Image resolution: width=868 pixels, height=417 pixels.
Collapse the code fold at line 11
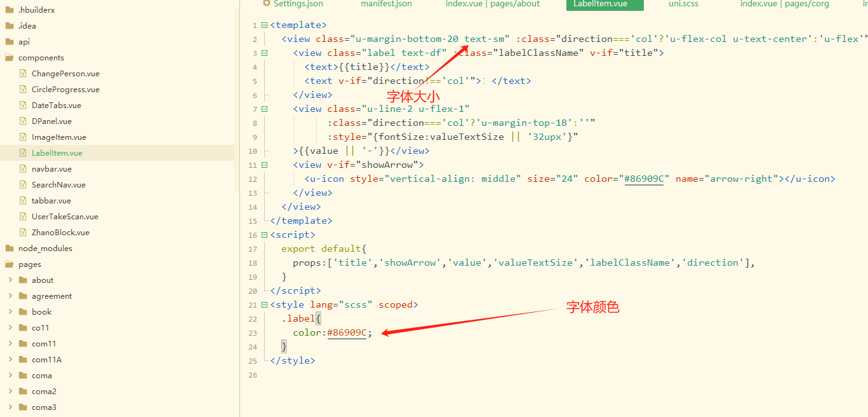264,165
